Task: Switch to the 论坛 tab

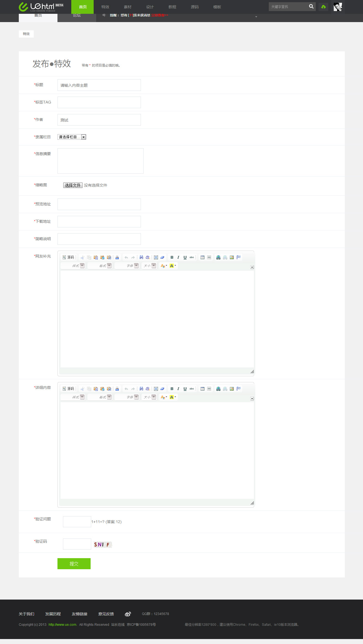Action: 77,16
